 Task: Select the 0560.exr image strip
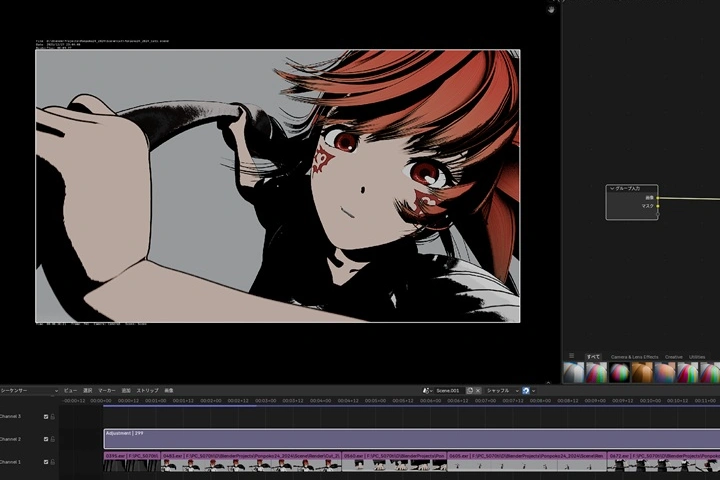394,462
